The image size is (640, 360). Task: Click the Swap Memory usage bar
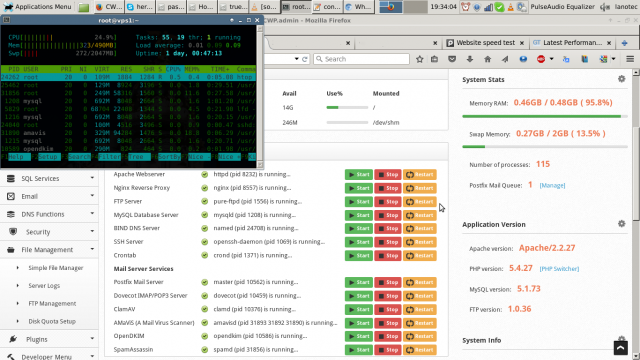[x=544, y=147]
